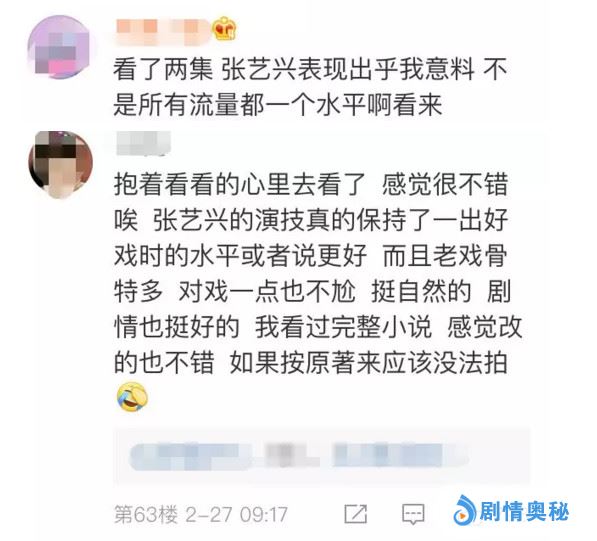Click the blue swirl logo of 剧情奥秘

point(465,510)
